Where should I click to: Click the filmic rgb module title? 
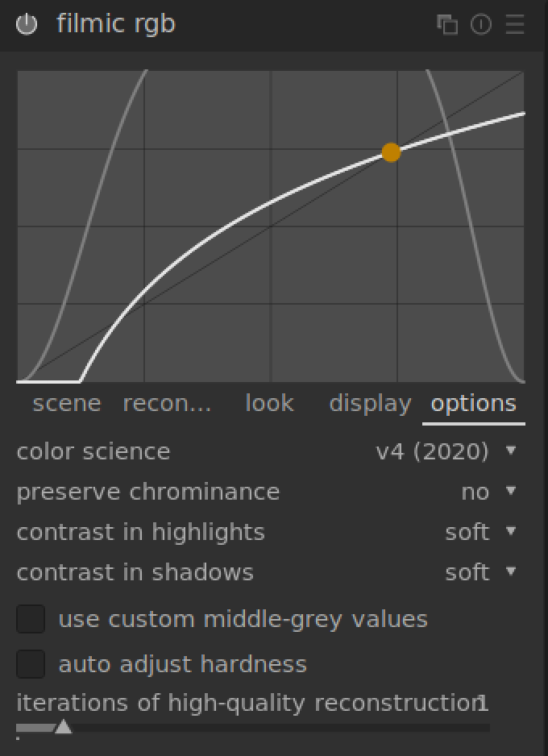point(116,24)
